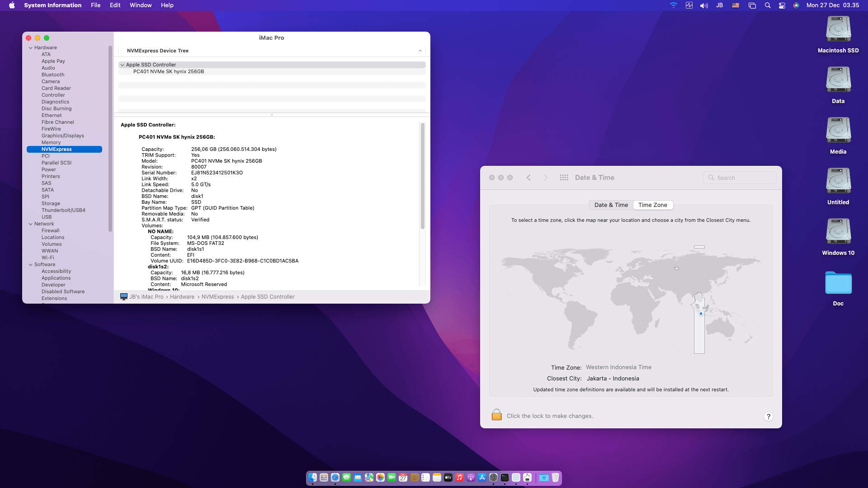
Task: Open Launchpad in the Dock
Action: tap(324, 478)
